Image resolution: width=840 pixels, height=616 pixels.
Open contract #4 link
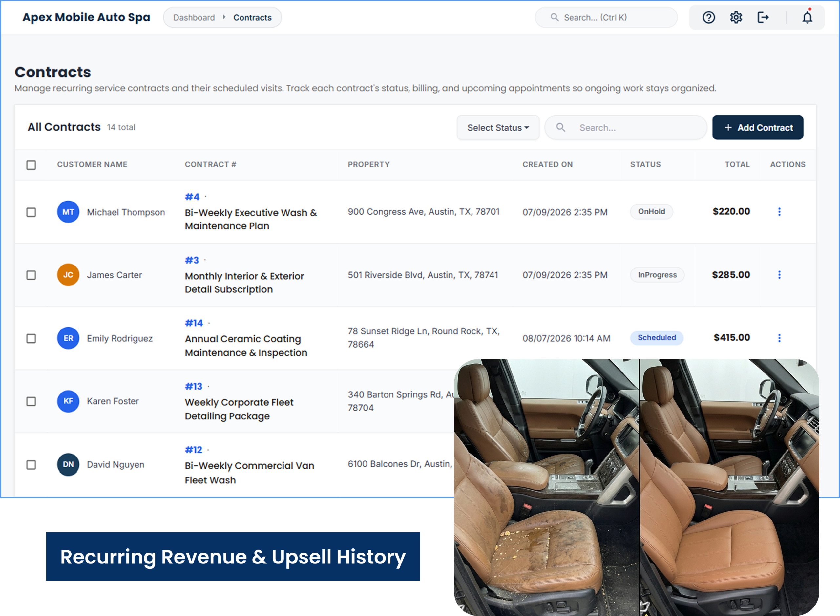pos(192,197)
